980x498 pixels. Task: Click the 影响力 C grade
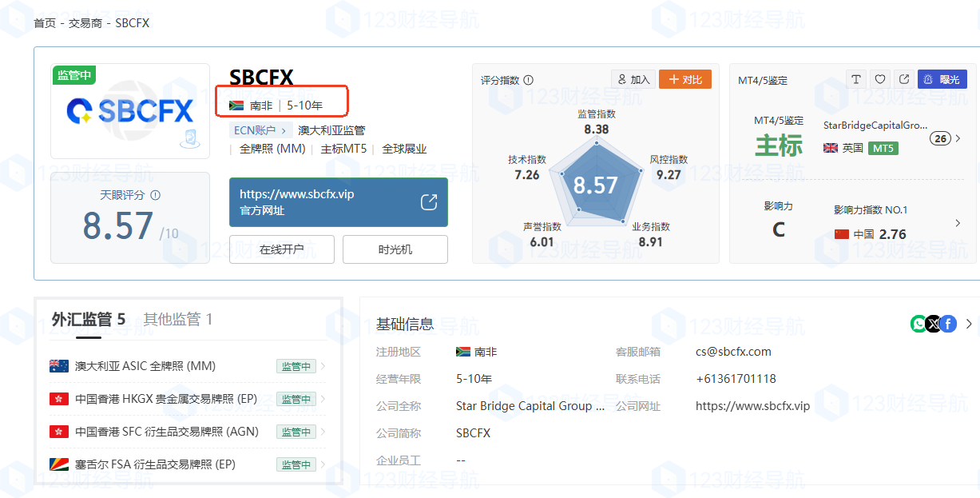[x=779, y=230]
